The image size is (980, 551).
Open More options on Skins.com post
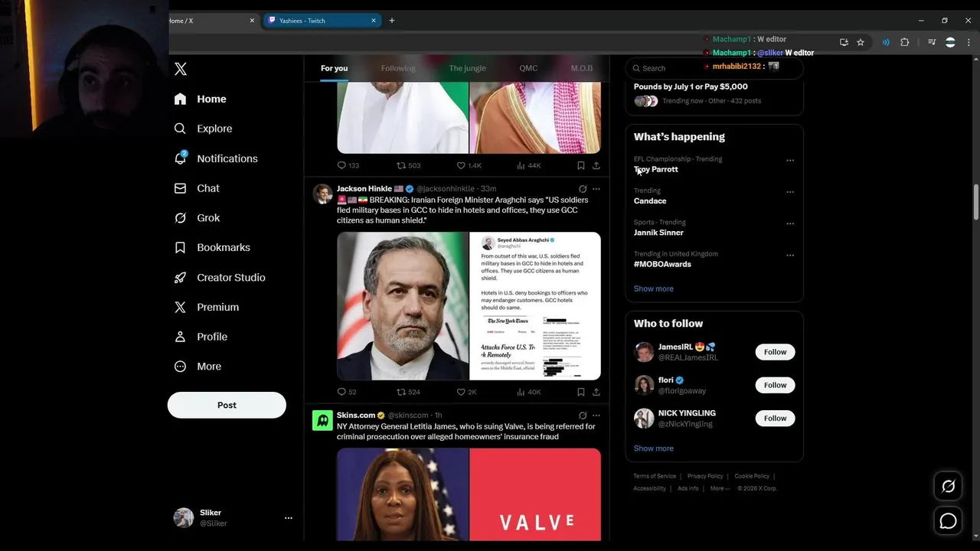point(596,416)
